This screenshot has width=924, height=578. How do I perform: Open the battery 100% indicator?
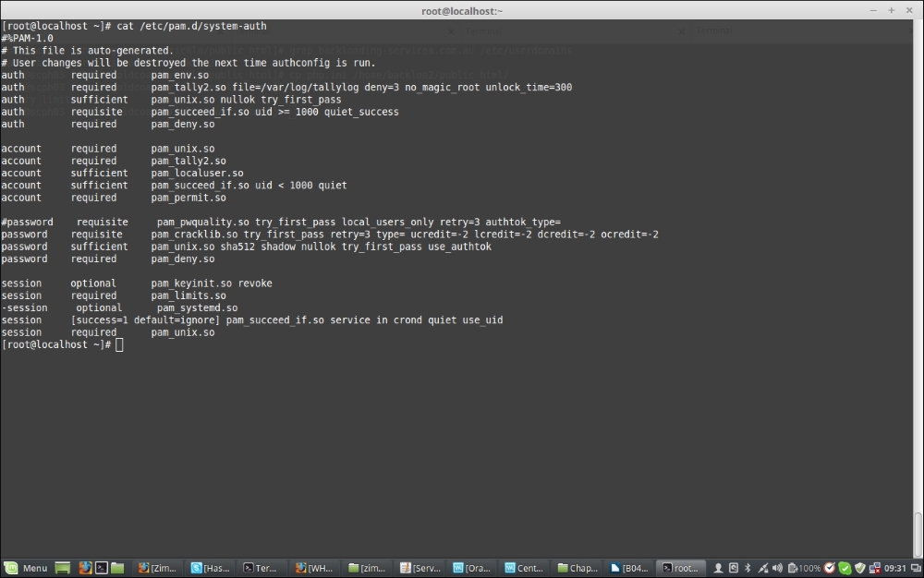[x=805, y=568]
